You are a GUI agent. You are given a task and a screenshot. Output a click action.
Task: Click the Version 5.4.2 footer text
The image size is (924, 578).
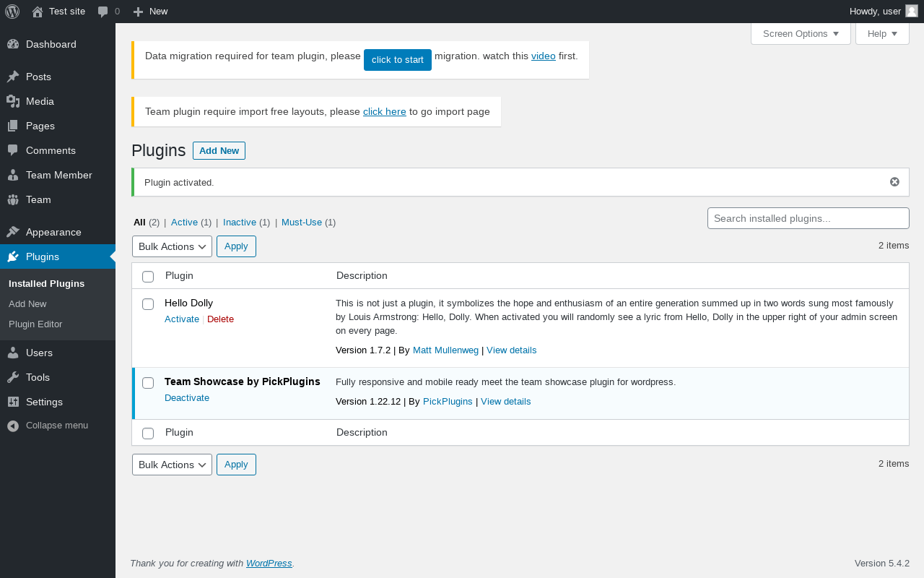[x=882, y=564]
